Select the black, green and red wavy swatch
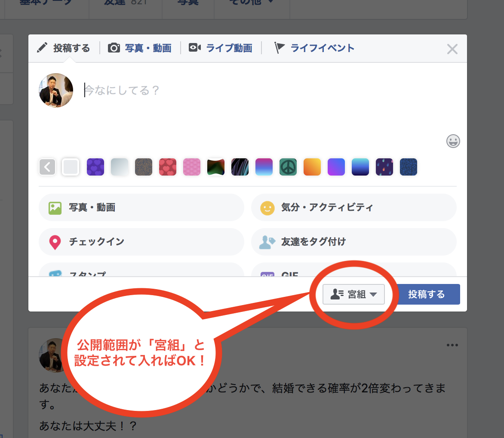Viewport: 504px width, 438px height. [216, 167]
